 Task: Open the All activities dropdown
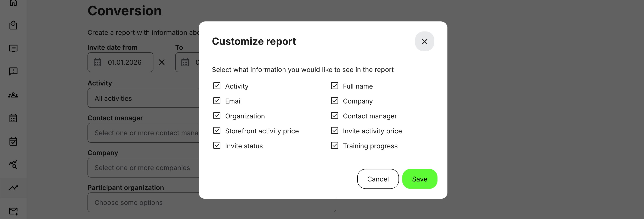140,98
